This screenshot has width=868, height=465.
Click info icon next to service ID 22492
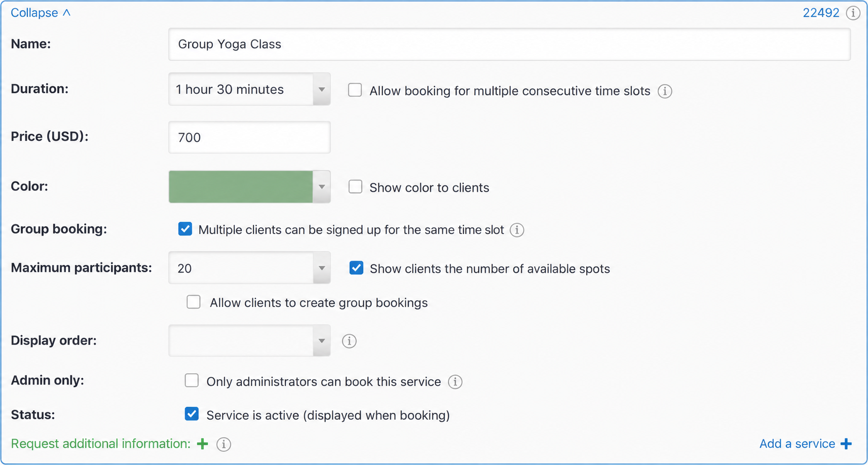[853, 13]
